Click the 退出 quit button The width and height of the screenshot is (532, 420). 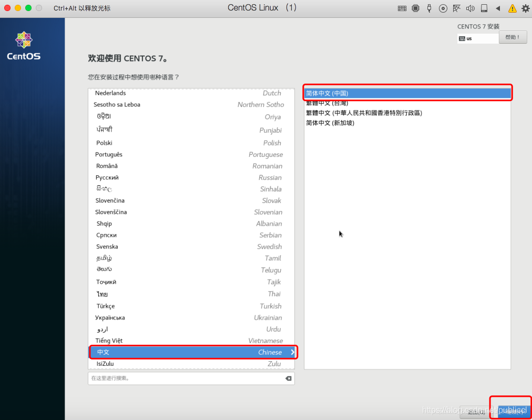pos(476,412)
